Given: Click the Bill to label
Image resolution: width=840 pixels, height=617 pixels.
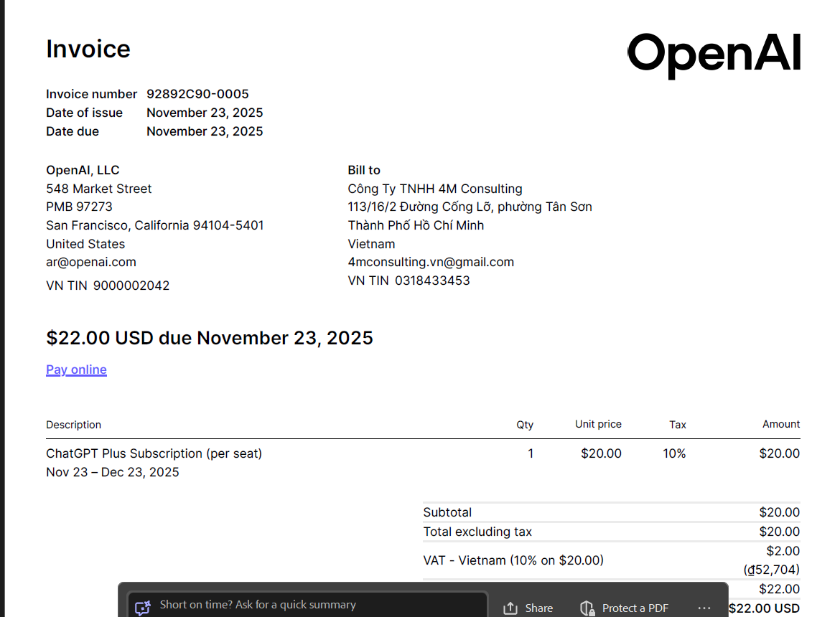Looking at the screenshot, I should point(364,170).
